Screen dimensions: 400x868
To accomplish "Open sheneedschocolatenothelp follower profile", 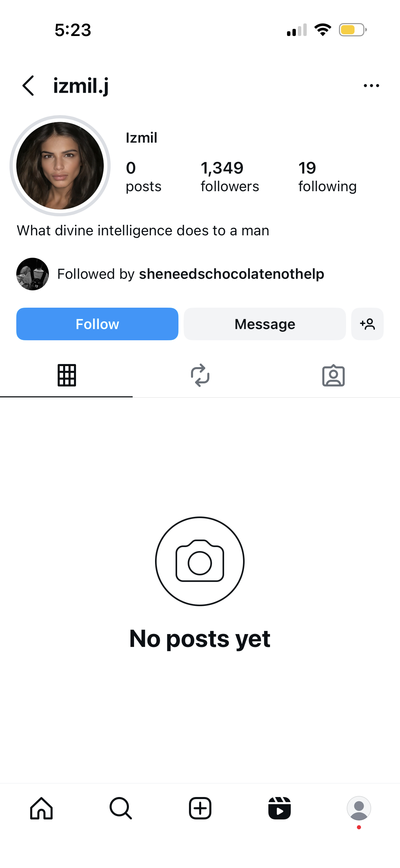I will coord(231,274).
